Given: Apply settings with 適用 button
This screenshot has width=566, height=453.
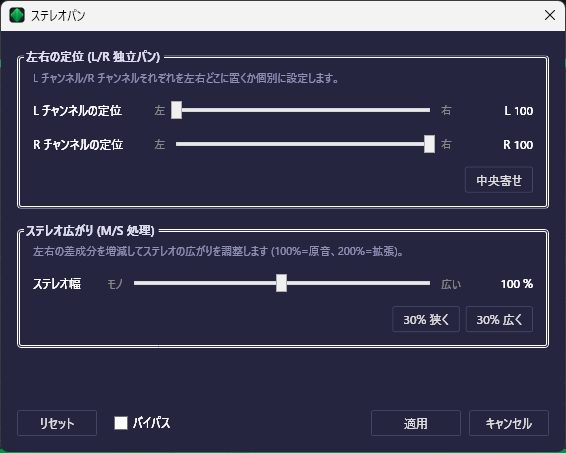Looking at the screenshot, I should click(416, 423).
